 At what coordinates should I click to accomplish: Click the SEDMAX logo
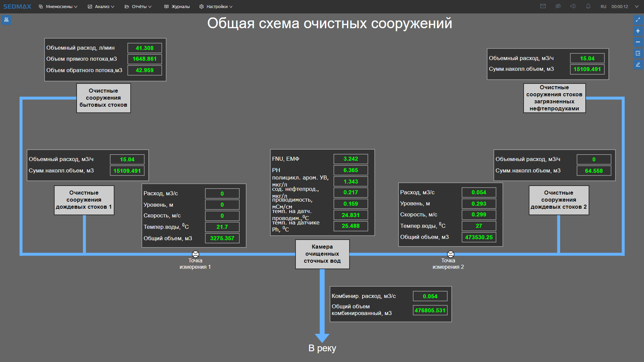point(17,6)
